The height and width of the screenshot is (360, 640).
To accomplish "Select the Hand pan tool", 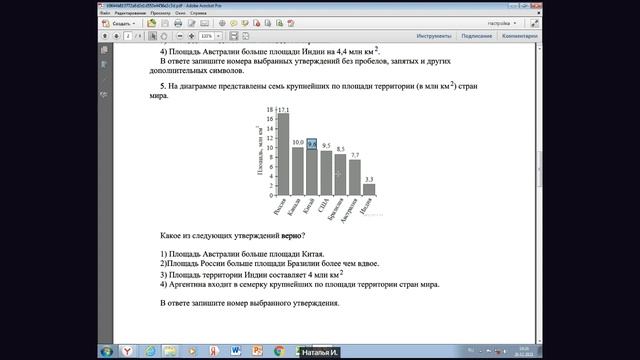I will [x=164, y=36].
